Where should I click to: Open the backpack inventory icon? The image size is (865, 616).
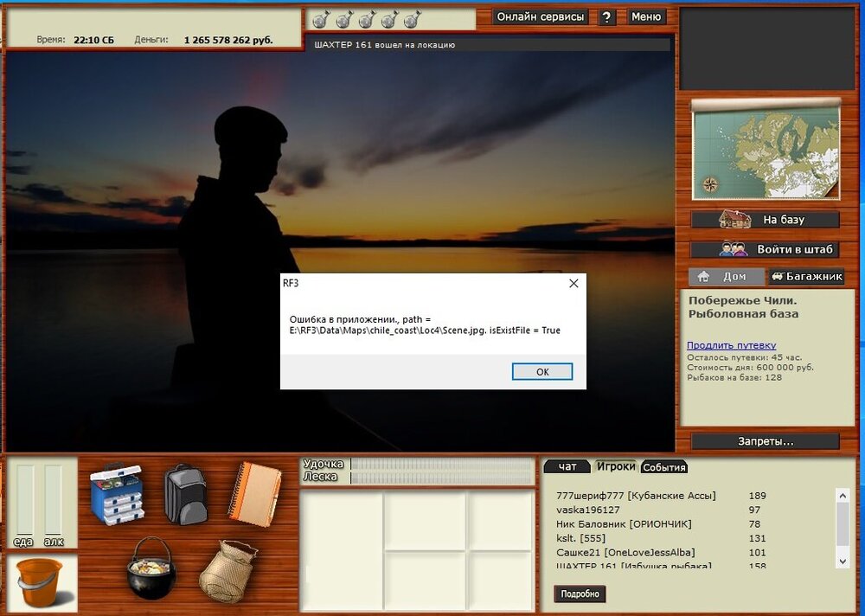pyautogui.click(x=186, y=493)
